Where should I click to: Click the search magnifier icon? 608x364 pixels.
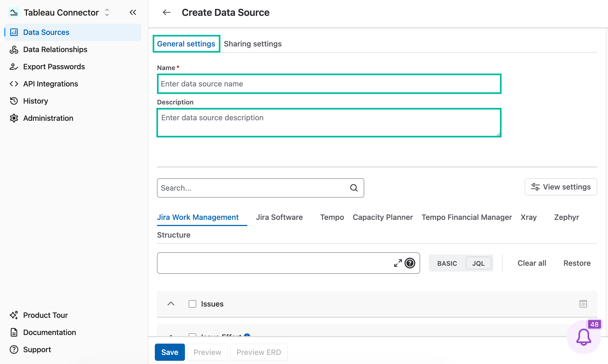(x=354, y=188)
